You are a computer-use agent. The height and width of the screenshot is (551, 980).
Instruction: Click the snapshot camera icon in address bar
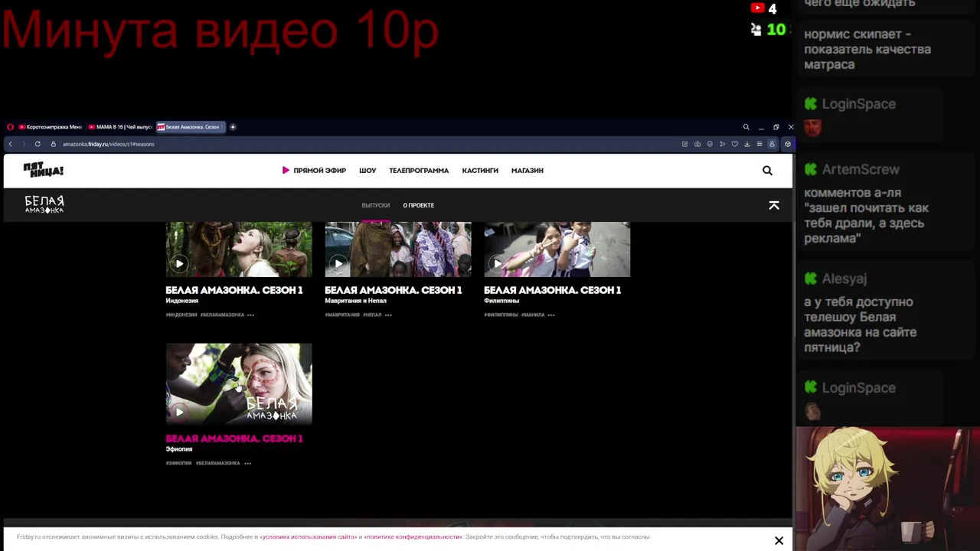697,144
